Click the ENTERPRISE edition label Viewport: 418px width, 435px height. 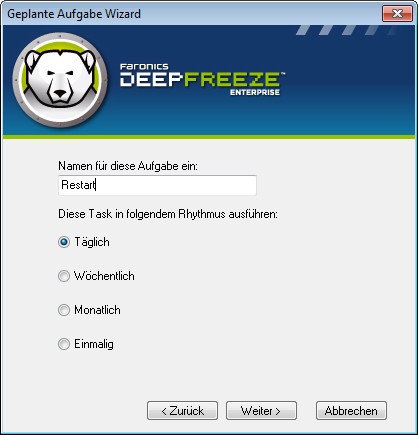pyautogui.click(x=255, y=92)
